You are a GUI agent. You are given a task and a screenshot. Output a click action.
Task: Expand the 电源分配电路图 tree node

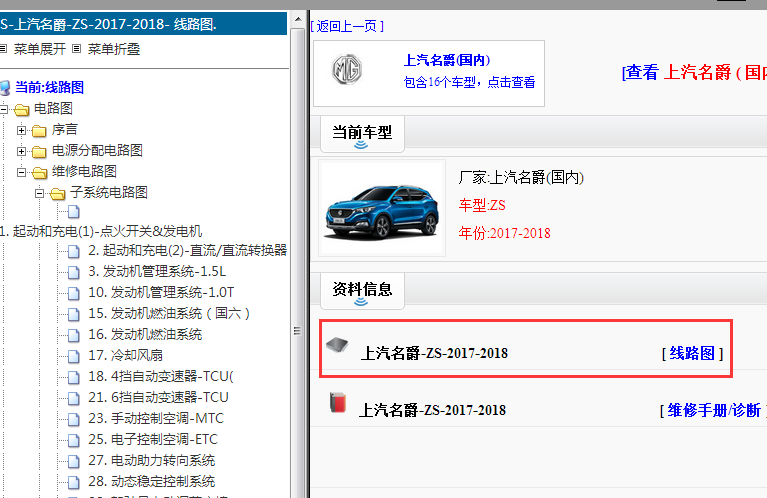tap(21, 151)
